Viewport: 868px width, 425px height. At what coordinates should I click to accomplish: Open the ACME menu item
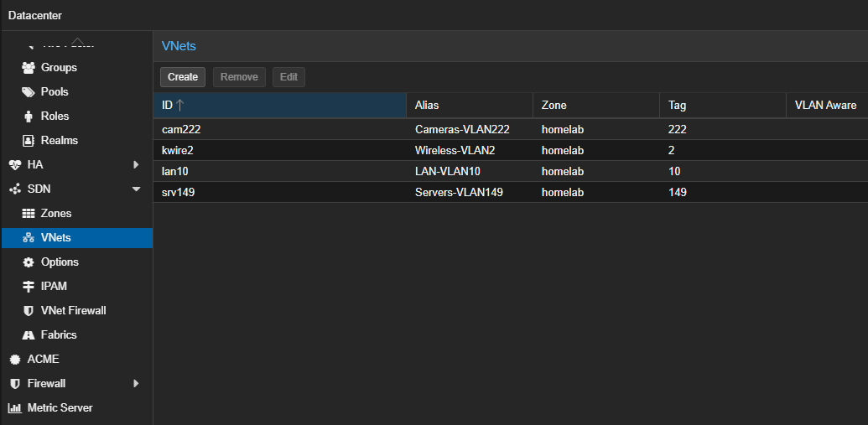[x=43, y=360]
